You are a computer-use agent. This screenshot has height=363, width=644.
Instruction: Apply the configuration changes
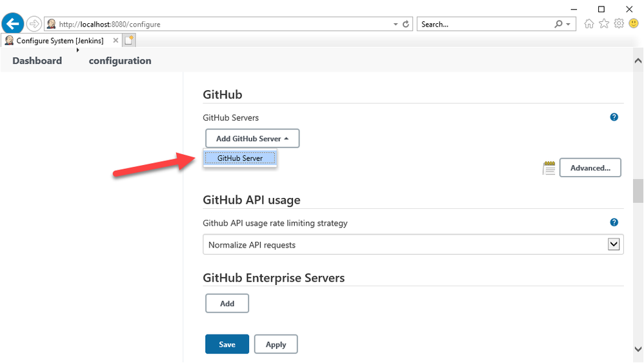coord(276,344)
